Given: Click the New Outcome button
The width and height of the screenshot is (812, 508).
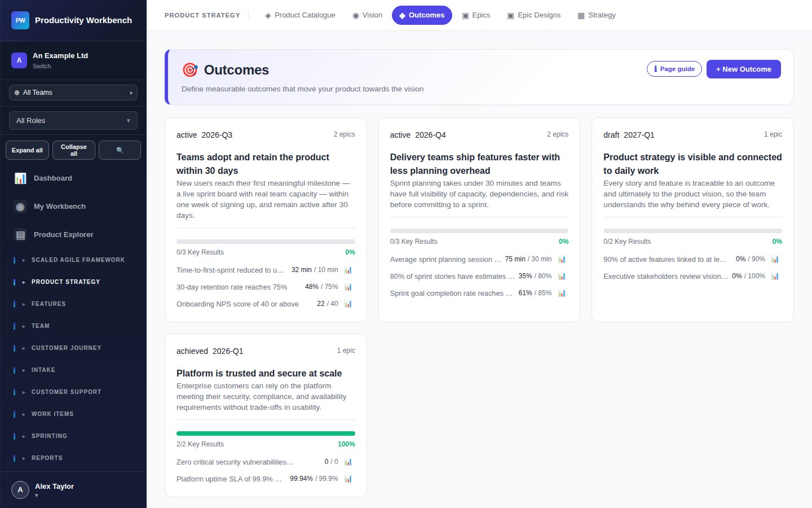Looking at the screenshot, I should (743, 69).
